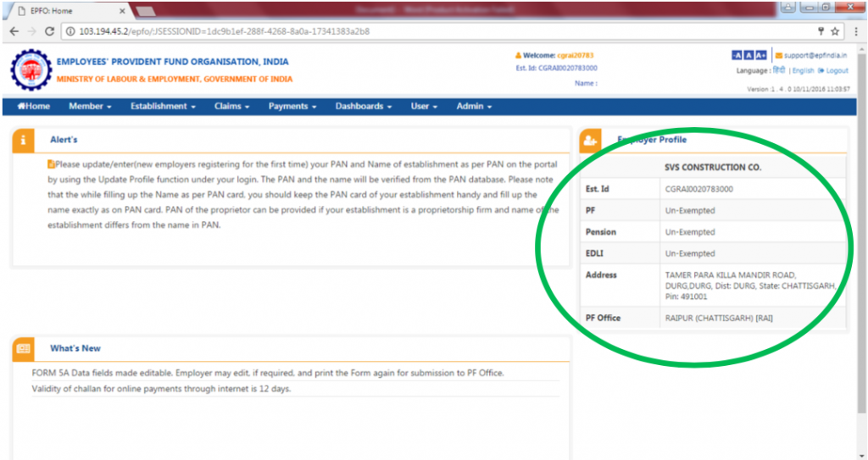Click the EPFO organisation logo
The height and width of the screenshot is (460, 868).
[30, 70]
